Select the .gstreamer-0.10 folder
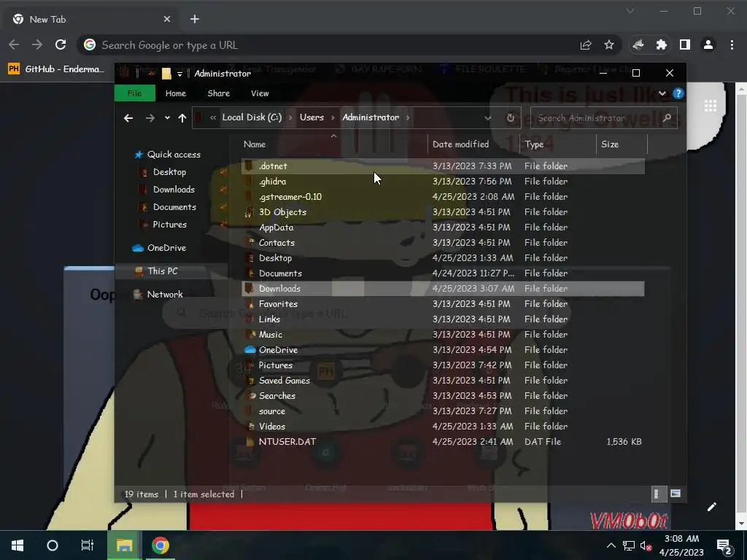Viewport: 747px width, 560px height. pos(443,197)
